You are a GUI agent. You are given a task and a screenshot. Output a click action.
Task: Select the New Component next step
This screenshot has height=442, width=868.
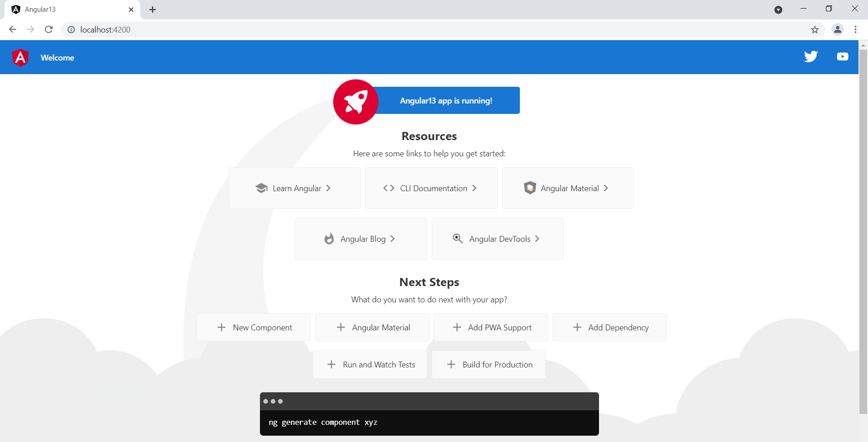click(x=254, y=327)
